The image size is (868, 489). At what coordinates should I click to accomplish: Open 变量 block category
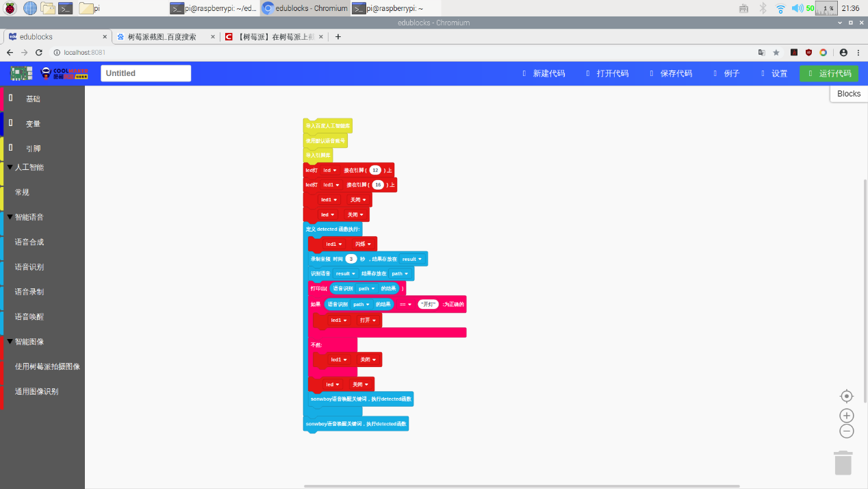point(42,124)
